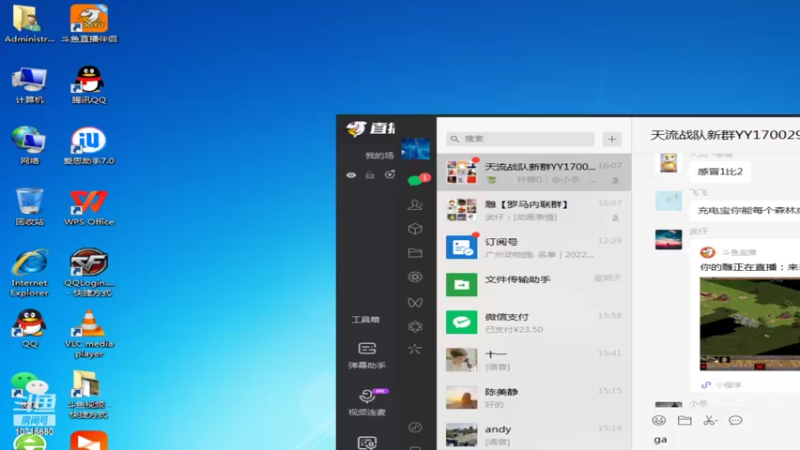Select the 陈美静 conversation
This screenshot has width=800, height=450.
[534, 397]
